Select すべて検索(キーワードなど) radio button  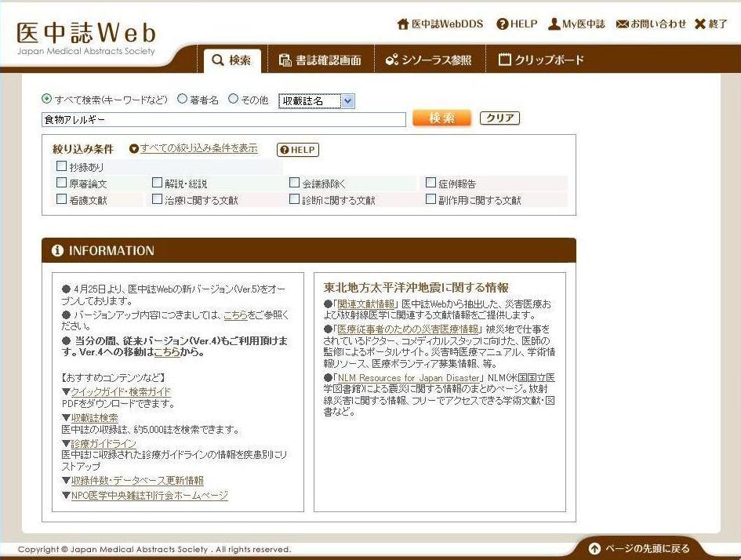click(x=46, y=99)
